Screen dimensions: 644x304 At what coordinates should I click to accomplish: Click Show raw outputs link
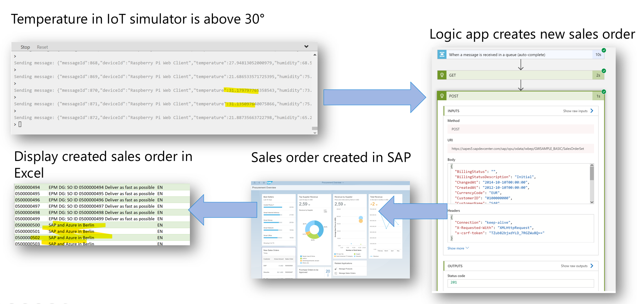574,266
